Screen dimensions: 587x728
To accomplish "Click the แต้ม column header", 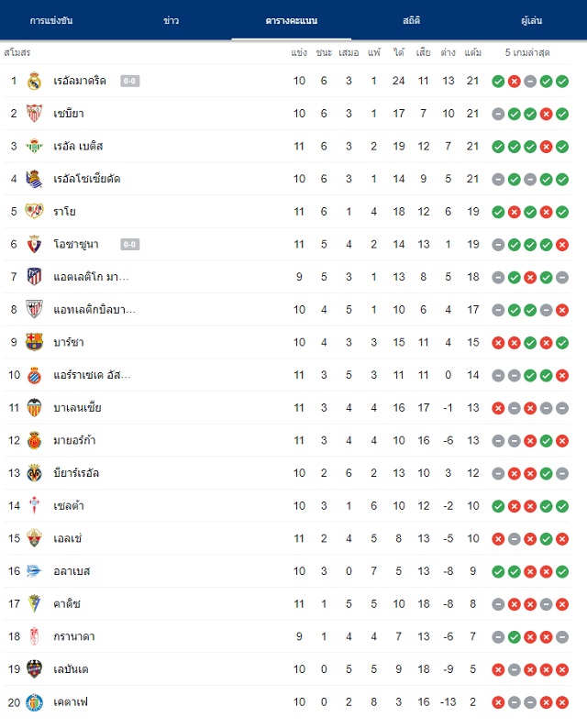I will pos(472,52).
